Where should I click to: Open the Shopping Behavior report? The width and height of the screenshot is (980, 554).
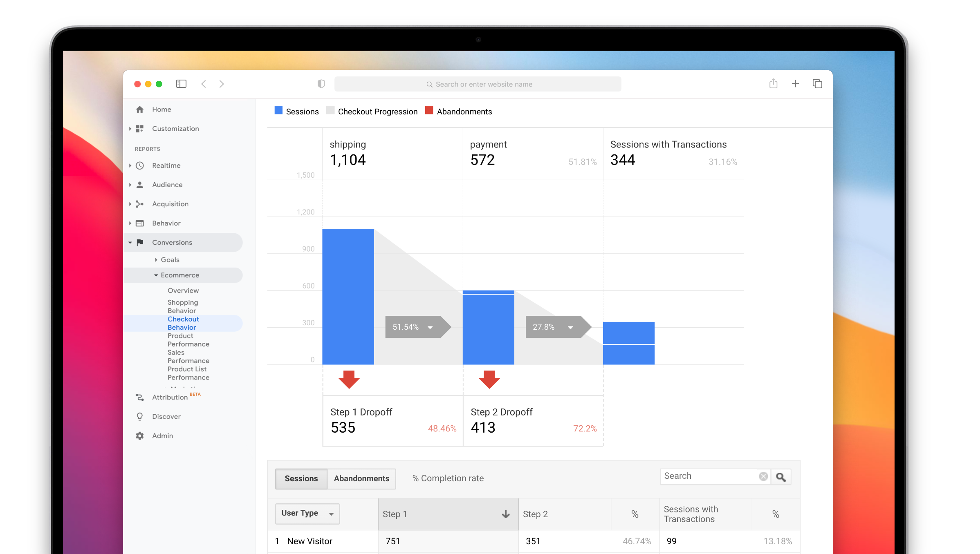183,306
